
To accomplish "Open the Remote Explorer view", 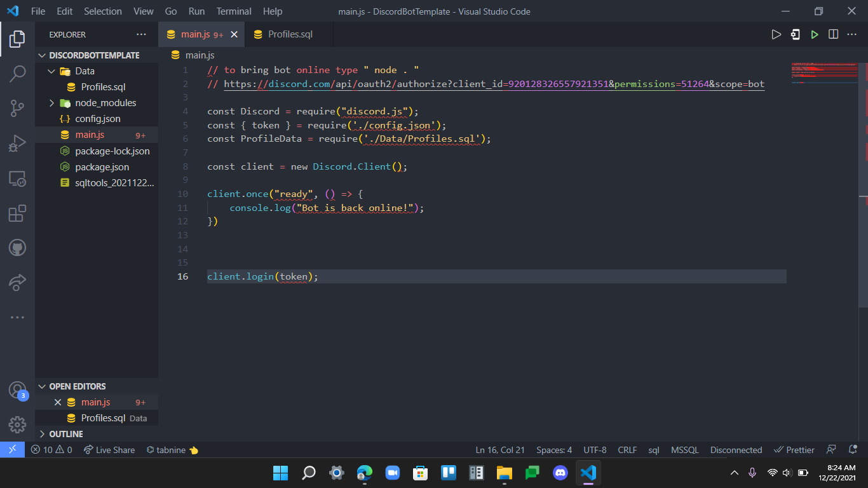I will pos(17,179).
